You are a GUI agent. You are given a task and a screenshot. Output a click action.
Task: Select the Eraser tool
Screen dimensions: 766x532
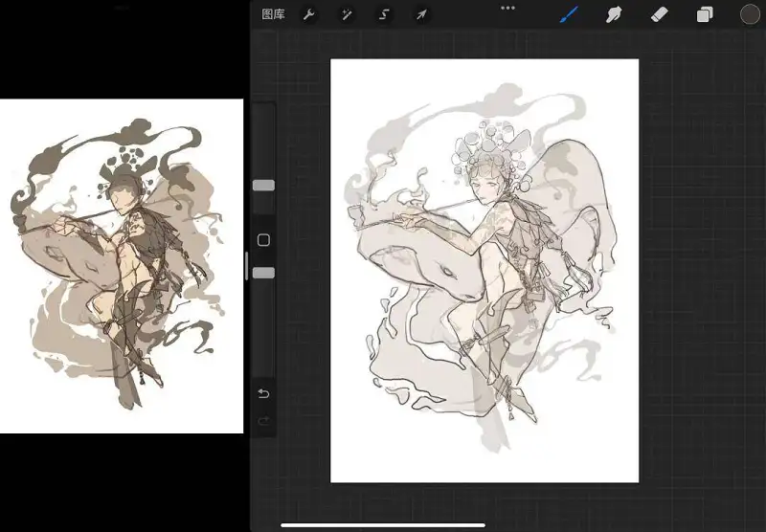tap(660, 14)
